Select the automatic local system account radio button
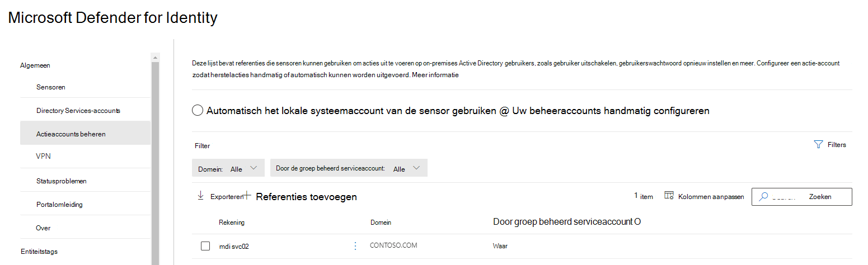This screenshot has height=265, width=868. click(197, 111)
